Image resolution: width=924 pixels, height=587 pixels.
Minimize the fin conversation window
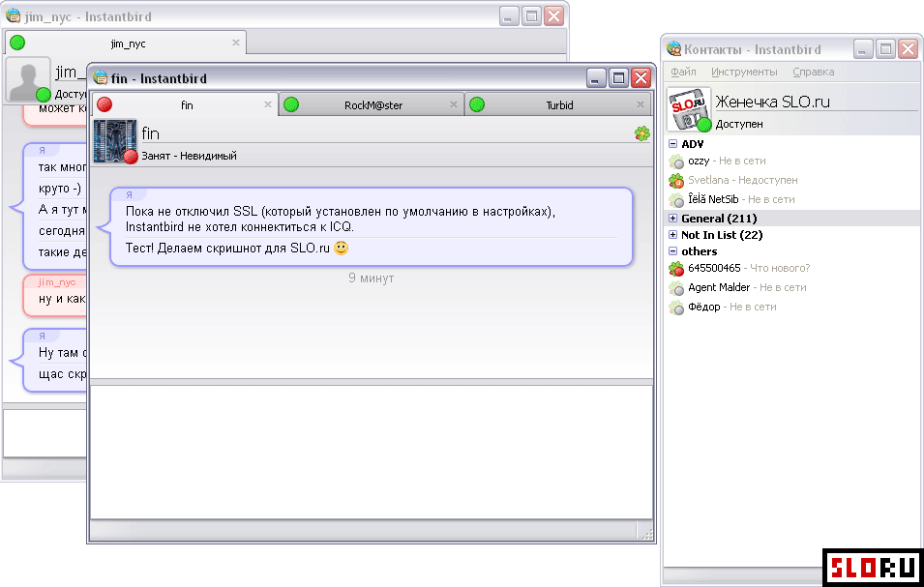[x=596, y=77]
